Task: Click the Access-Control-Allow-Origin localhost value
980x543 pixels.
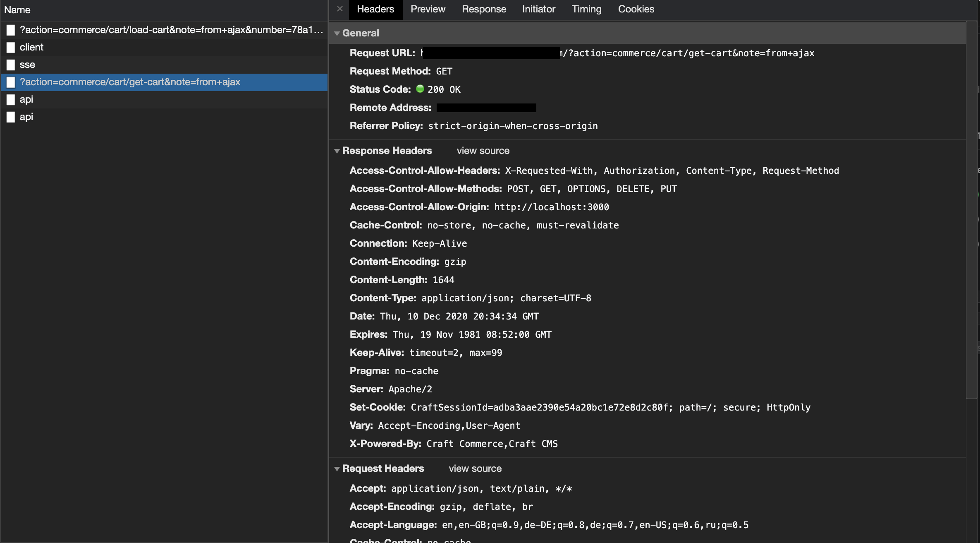Action: [x=552, y=207]
